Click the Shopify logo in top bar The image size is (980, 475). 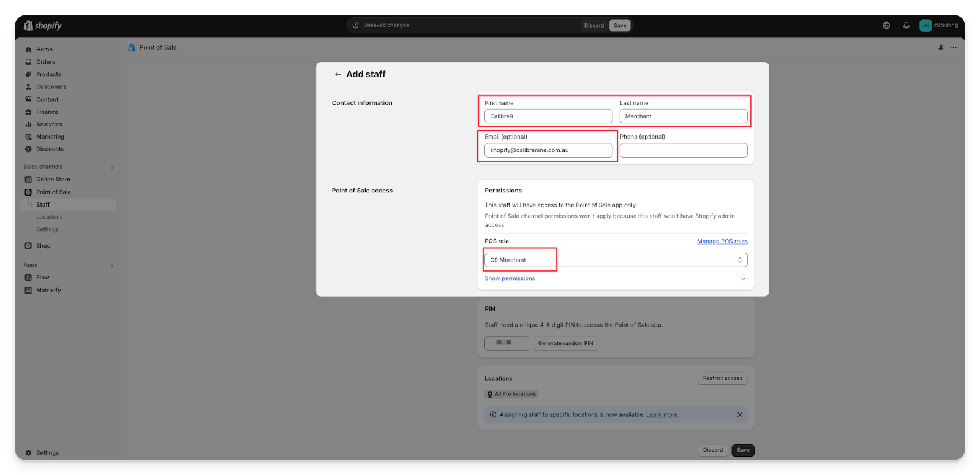(x=43, y=25)
